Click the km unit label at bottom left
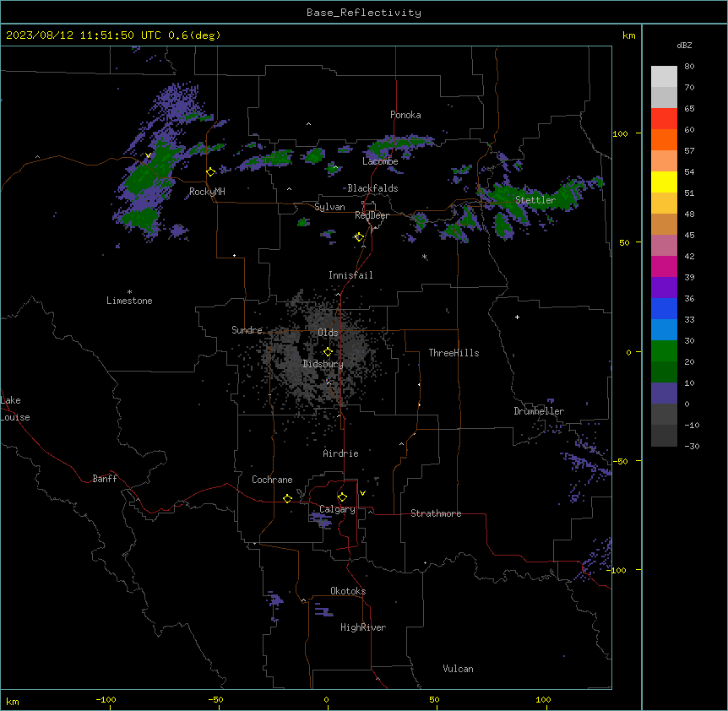 (13, 702)
